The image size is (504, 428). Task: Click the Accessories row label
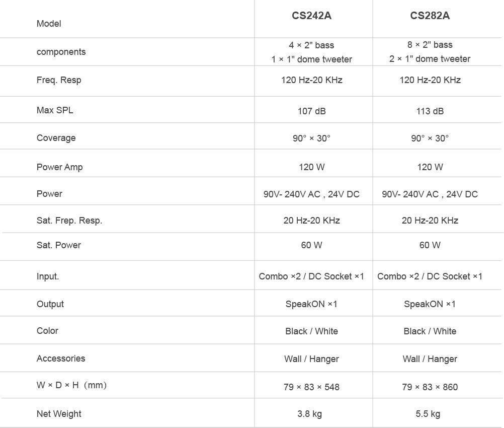pyautogui.click(x=61, y=359)
